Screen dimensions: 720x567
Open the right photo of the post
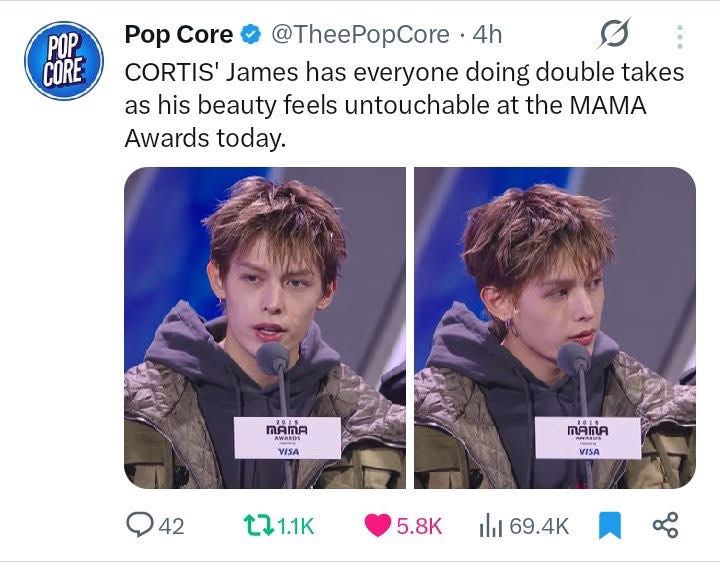tap(555, 328)
